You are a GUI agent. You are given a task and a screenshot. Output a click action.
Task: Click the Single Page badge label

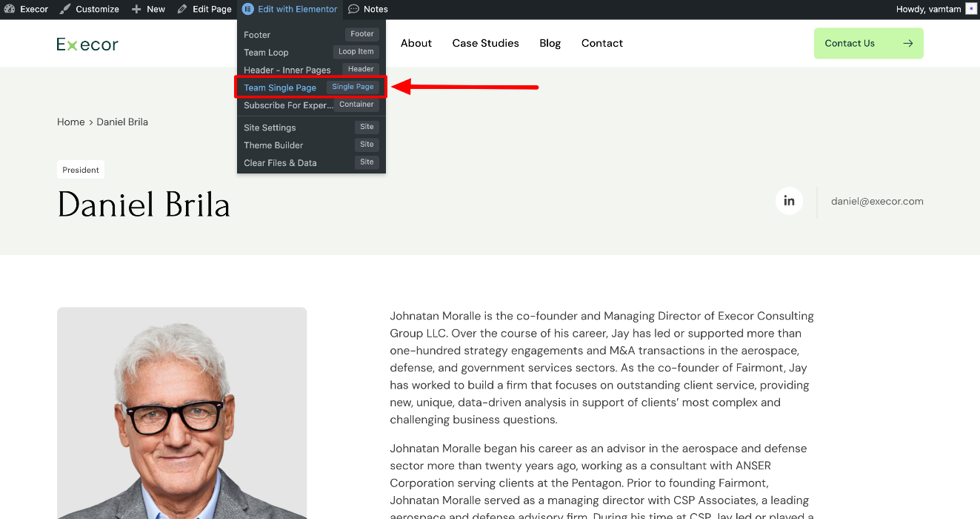click(x=353, y=87)
